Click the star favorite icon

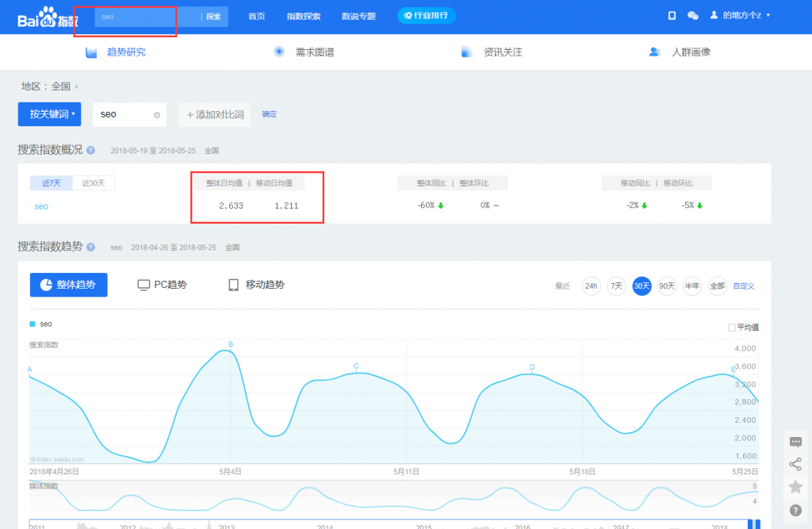pyautogui.click(x=795, y=487)
